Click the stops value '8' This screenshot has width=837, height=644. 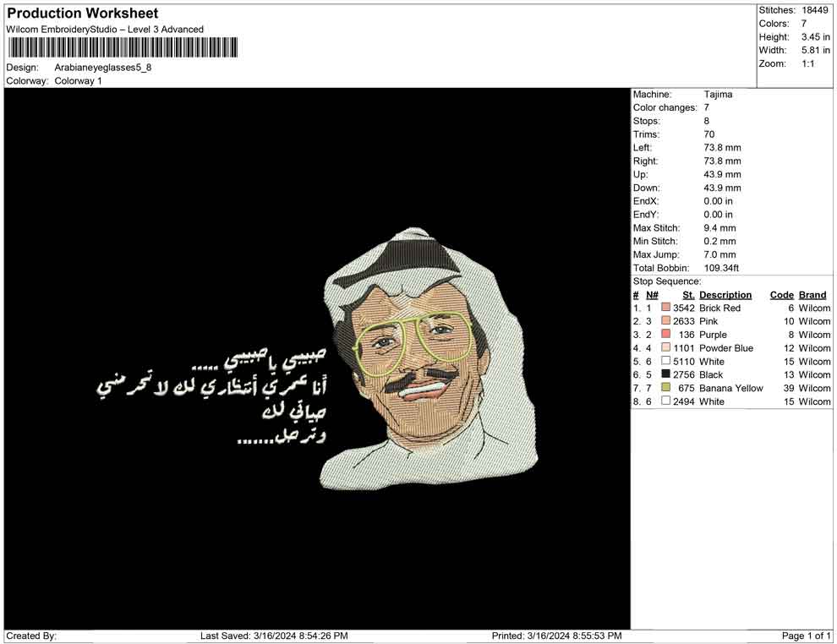point(706,121)
